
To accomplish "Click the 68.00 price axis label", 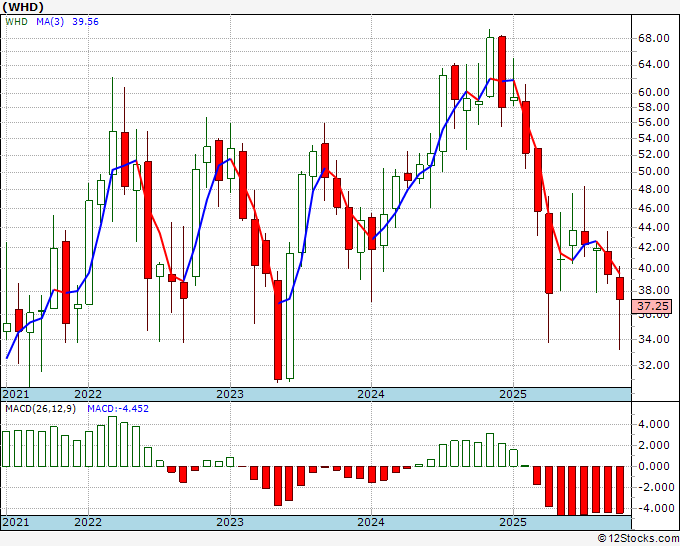I will 654,38.
